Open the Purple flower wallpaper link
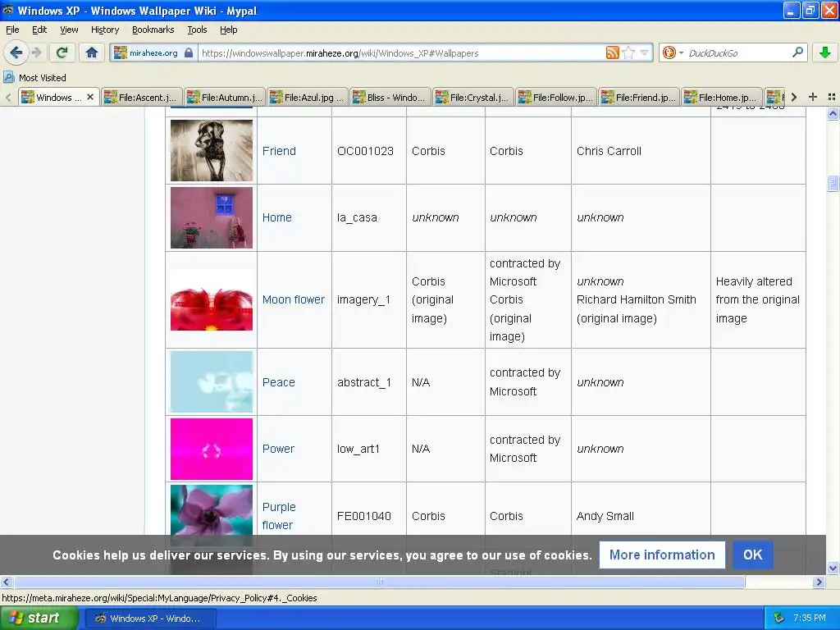The image size is (840, 630). pos(279,516)
